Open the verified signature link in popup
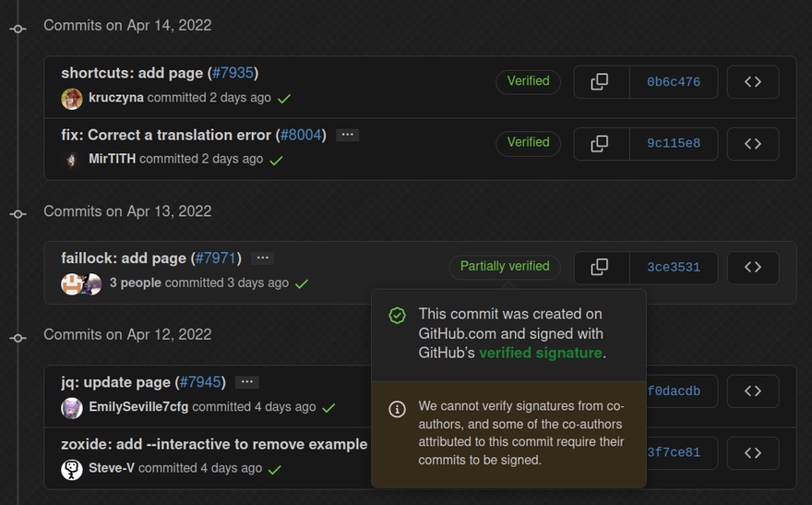The height and width of the screenshot is (505, 812). (540, 353)
